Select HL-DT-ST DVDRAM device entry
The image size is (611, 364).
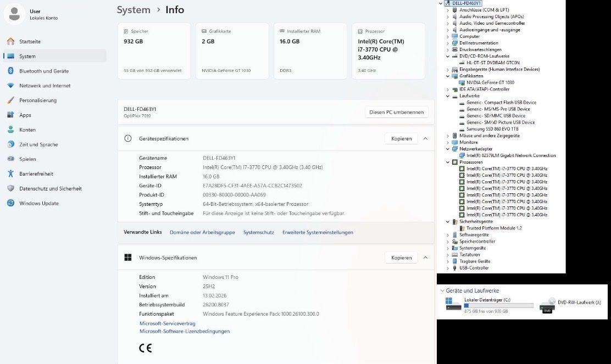tap(493, 63)
